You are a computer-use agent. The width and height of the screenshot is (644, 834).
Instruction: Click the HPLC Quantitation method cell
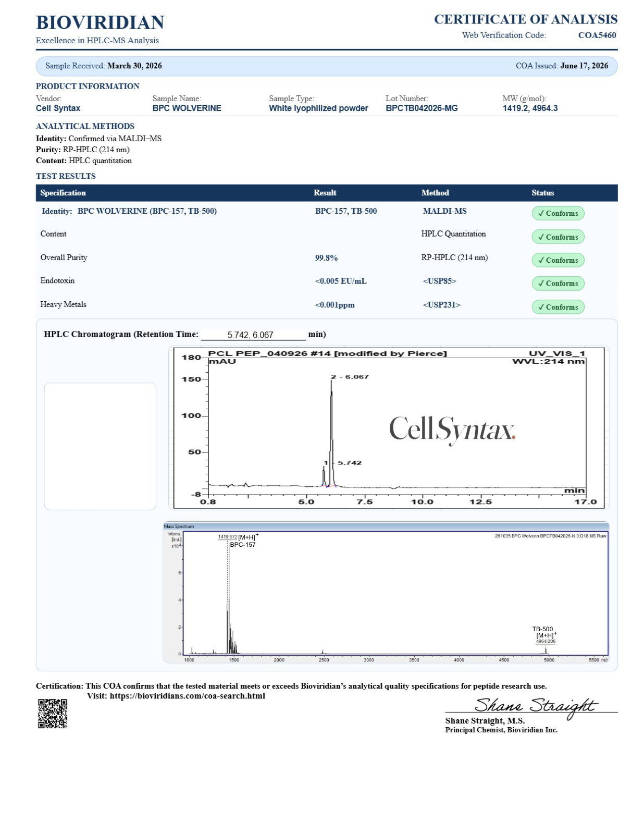(x=453, y=234)
